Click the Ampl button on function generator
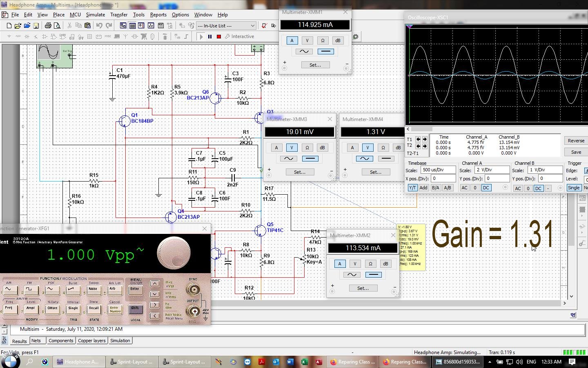This screenshot has width=588, height=368. tap(31, 310)
